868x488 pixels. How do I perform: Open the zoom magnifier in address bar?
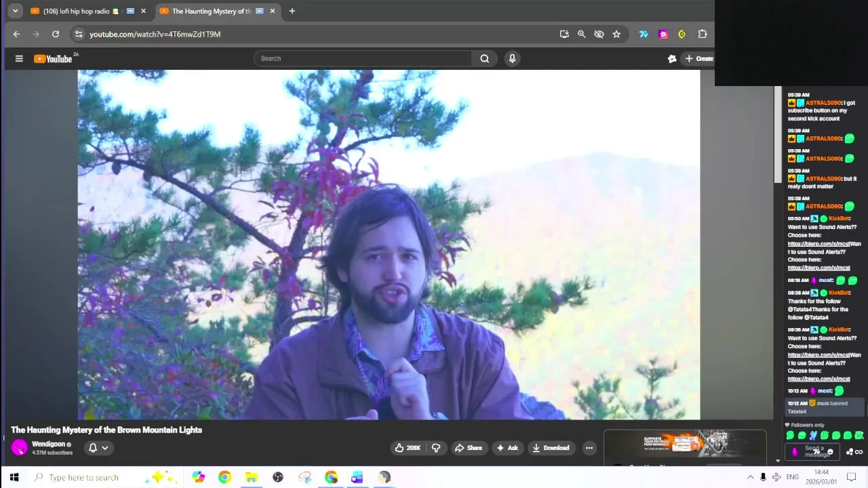tap(581, 34)
